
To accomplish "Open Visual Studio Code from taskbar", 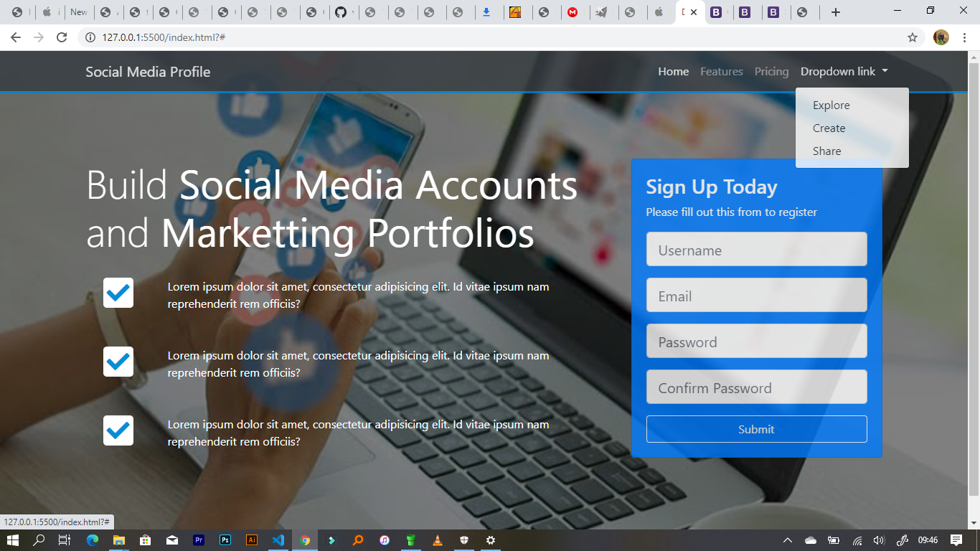I will (x=278, y=540).
